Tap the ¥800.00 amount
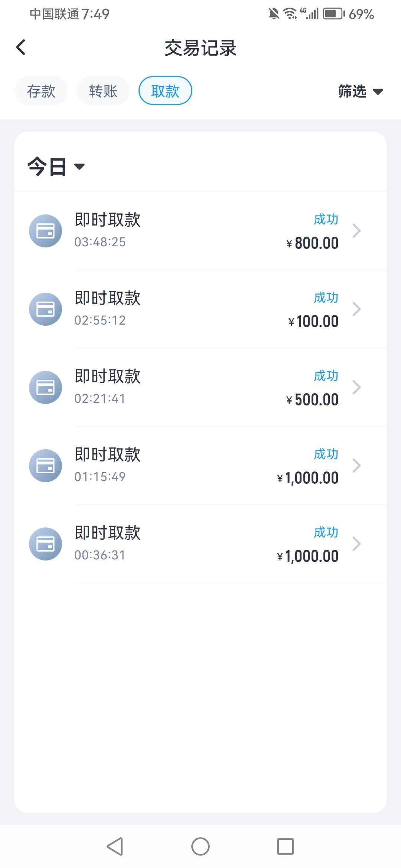The width and height of the screenshot is (401, 868). tap(312, 243)
